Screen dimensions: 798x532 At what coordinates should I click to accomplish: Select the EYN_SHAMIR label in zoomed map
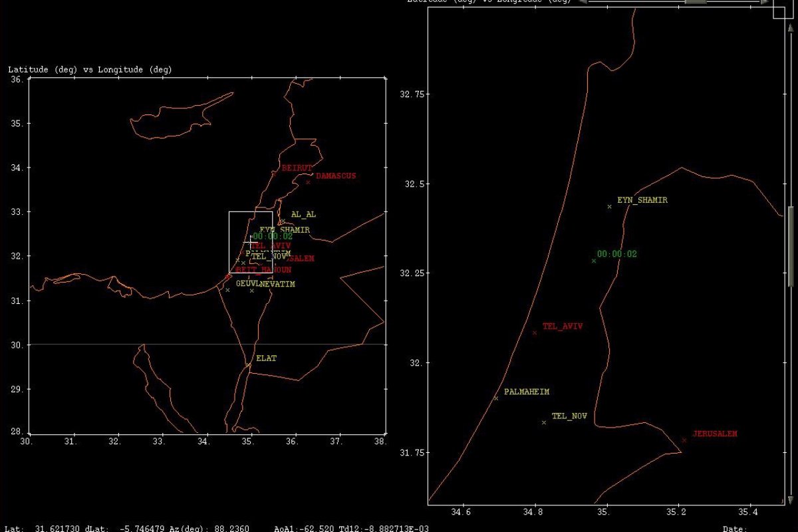pos(642,200)
